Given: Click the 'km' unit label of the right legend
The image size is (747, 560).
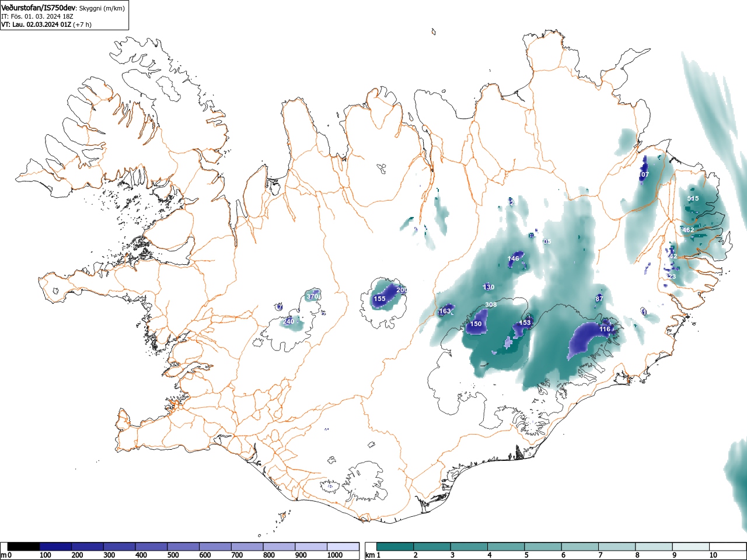Looking at the screenshot, I should (x=370, y=555).
